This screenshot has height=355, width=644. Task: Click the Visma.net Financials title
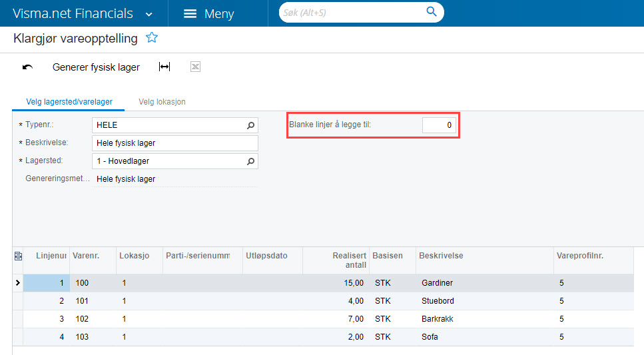[73, 13]
